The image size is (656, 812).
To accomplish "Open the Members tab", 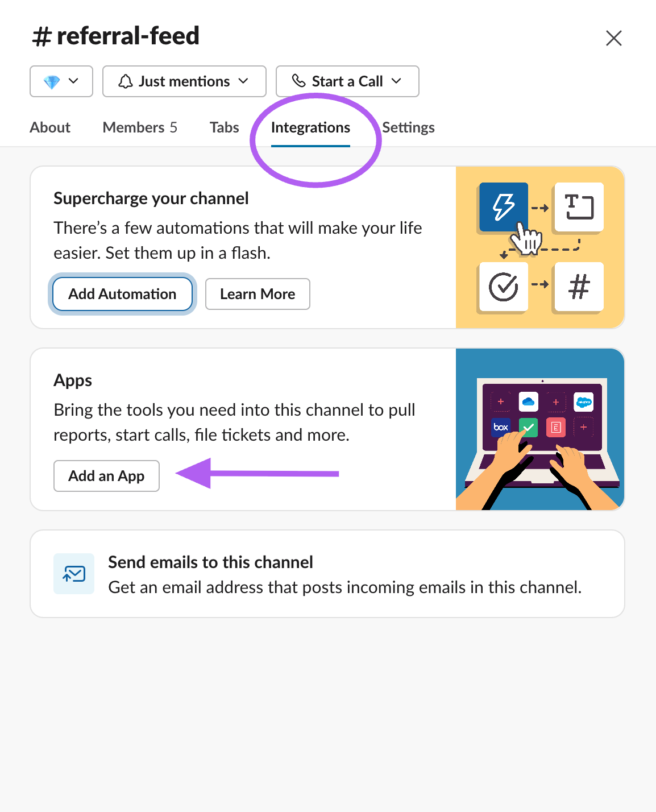I will click(140, 127).
